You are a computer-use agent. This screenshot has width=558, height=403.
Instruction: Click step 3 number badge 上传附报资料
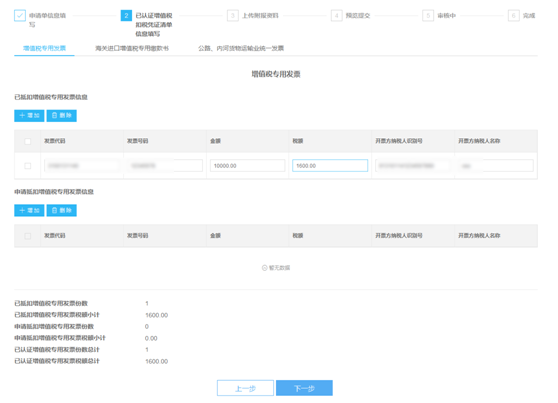(233, 15)
